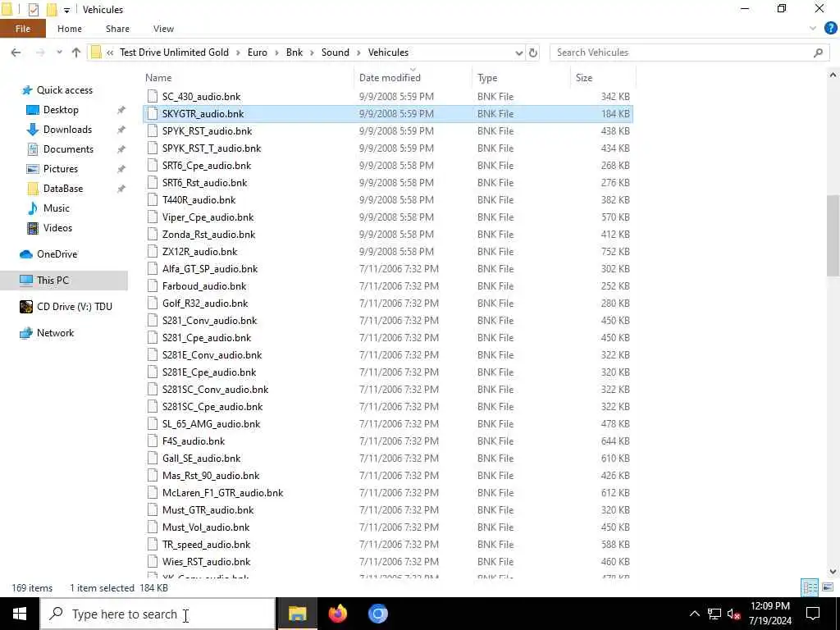Image resolution: width=840 pixels, height=630 pixels.
Task: Open Network in navigation pane
Action: tap(55, 333)
